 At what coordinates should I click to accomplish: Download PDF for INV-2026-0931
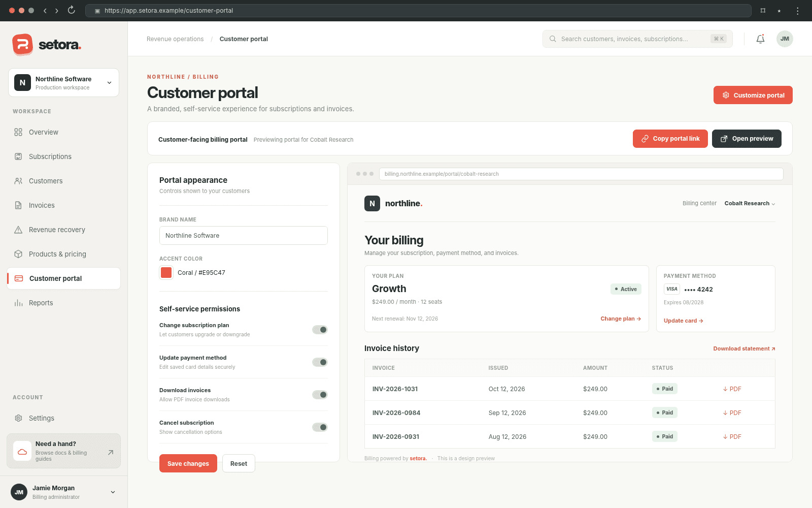(x=732, y=437)
